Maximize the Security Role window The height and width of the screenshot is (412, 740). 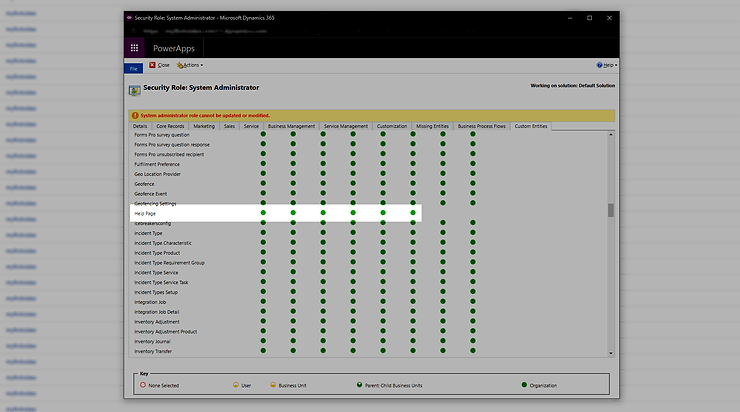click(x=589, y=18)
